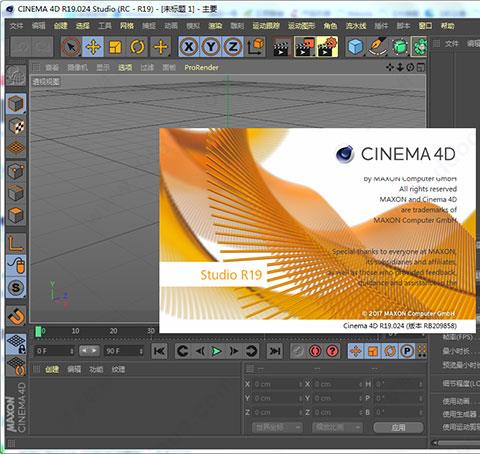Render to Picture Viewer icon
Image resolution: width=480 pixels, height=454 pixels.
305,47
